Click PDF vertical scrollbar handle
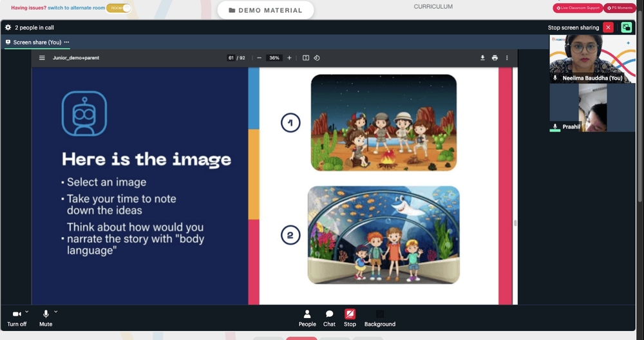The image size is (644, 340). [x=515, y=223]
